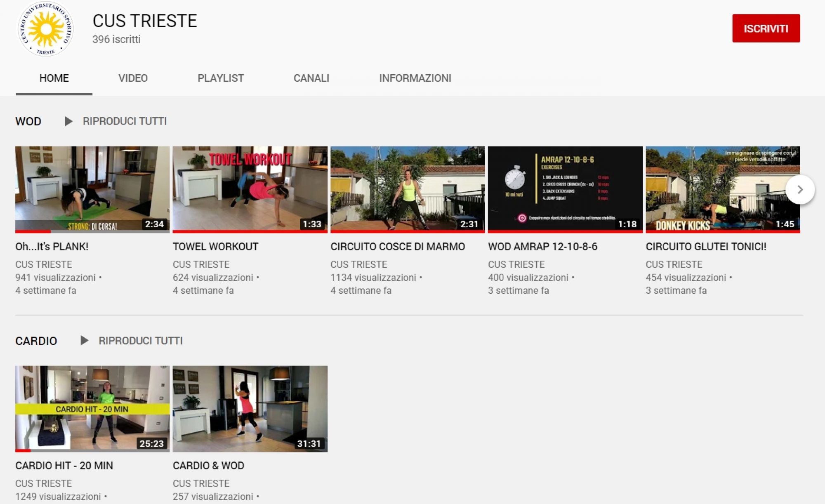Image resolution: width=825 pixels, height=504 pixels.
Task: Click the play icon beside CARDIO section
Action: coord(84,341)
